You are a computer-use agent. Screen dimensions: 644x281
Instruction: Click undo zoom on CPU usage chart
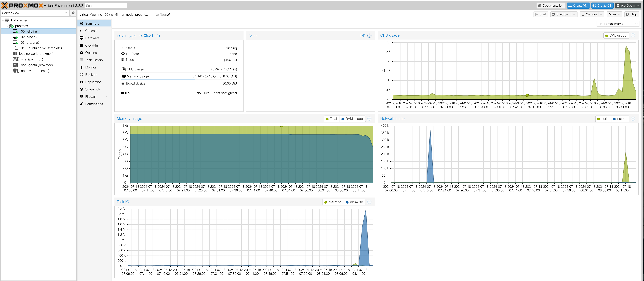(633, 35)
